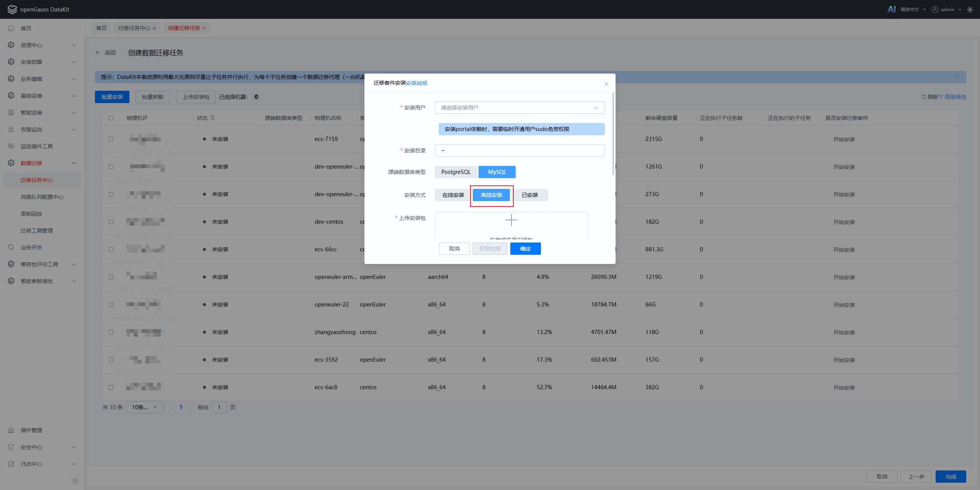The width and height of the screenshot is (980, 490).
Task: Click the 确定 button in dialog
Action: pyautogui.click(x=525, y=249)
